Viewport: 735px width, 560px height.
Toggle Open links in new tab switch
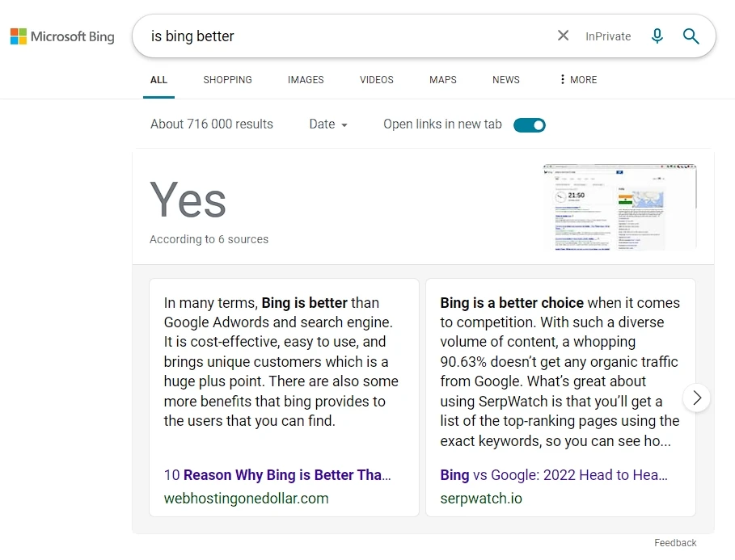pyautogui.click(x=530, y=125)
